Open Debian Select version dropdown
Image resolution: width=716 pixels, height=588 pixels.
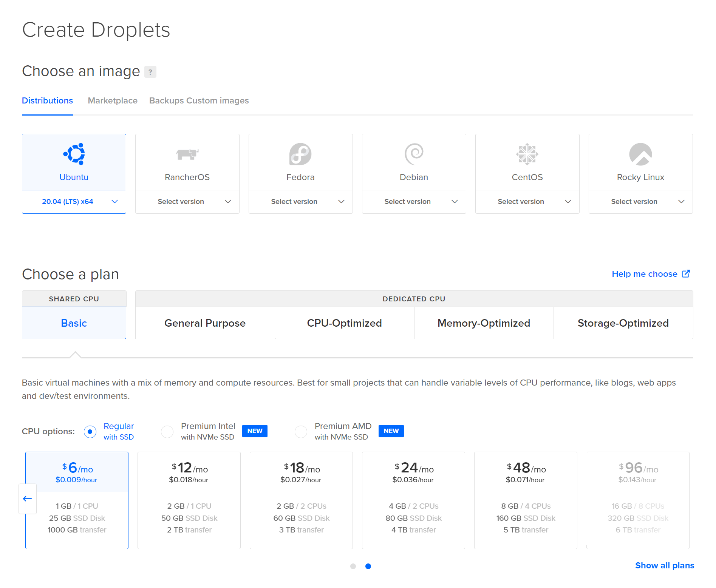(x=414, y=202)
